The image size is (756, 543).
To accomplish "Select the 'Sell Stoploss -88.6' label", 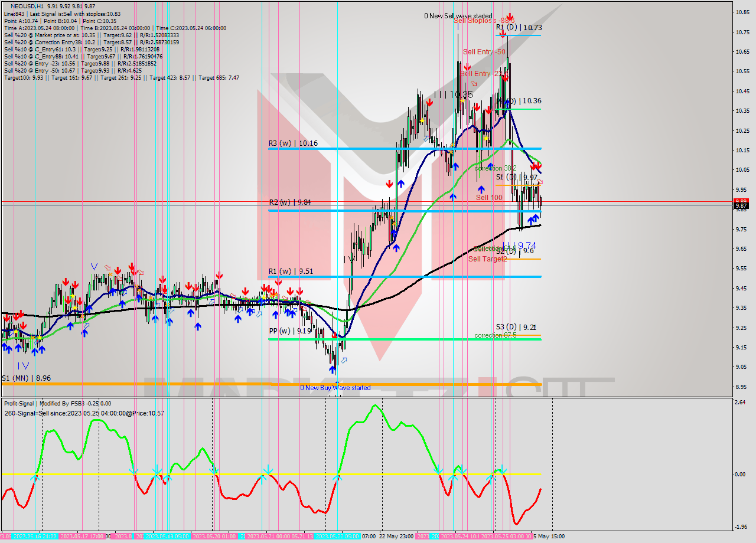I will (x=484, y=21).
